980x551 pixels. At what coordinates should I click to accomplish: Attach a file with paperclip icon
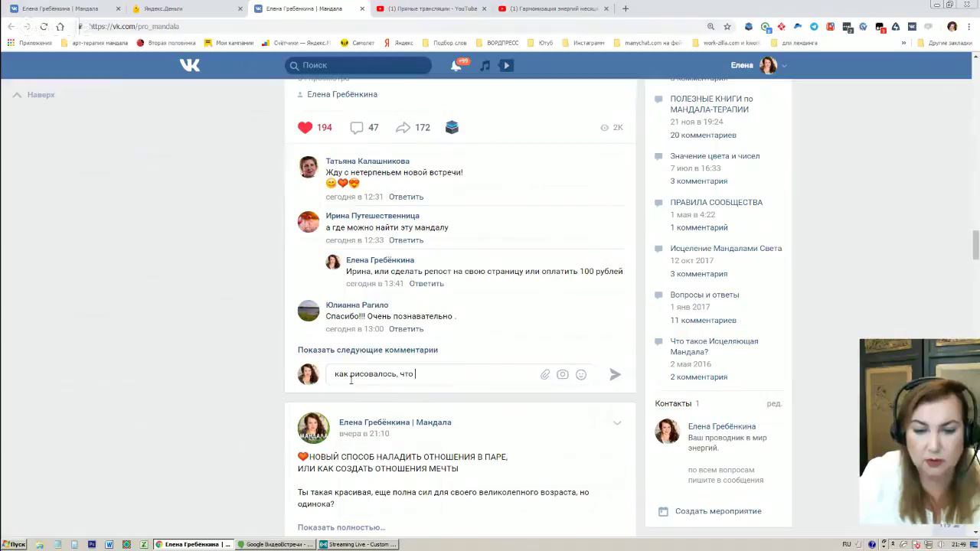[x=545, y=374]
